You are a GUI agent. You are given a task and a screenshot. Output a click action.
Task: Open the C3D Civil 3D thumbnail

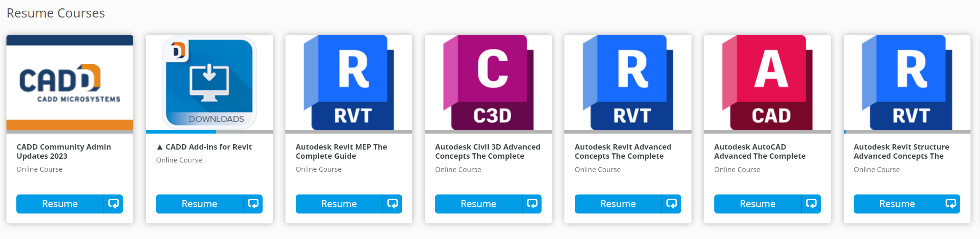coord(488,83)
